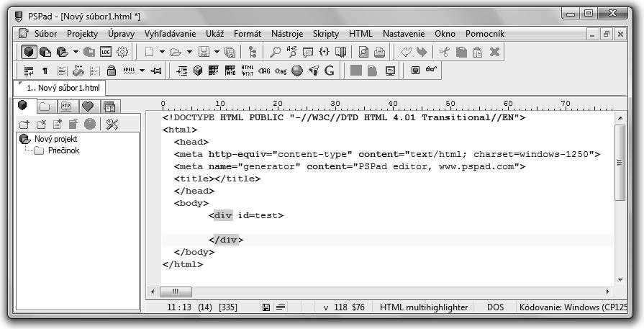The width and height of the screenshot is (644, 329).
Task: Expand the save floppy dropdown arrow
Action: (217, 52)
